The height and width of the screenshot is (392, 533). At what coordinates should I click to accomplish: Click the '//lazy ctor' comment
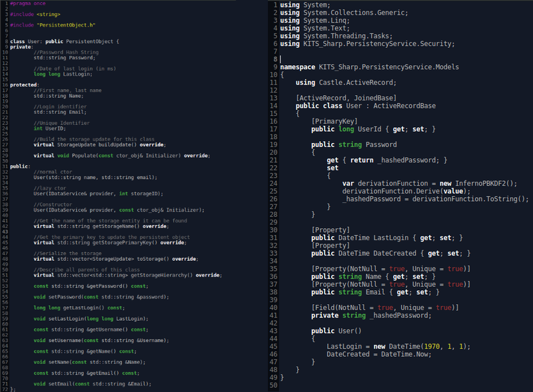click(50, 188)
